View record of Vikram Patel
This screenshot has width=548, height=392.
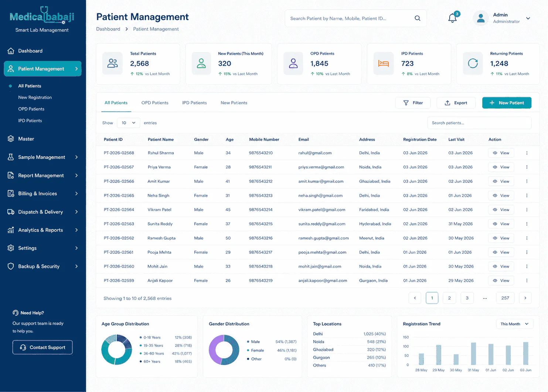coord(501,210)
